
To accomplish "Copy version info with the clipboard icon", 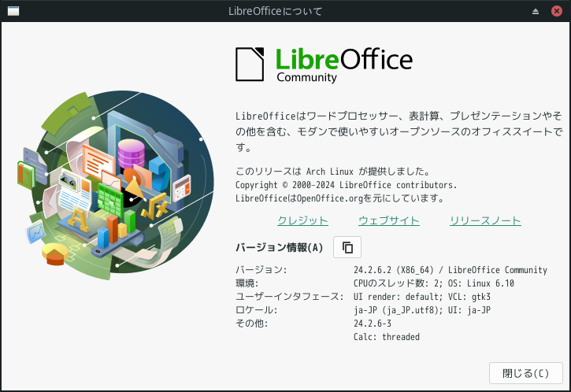I will (x=347, y=247).
